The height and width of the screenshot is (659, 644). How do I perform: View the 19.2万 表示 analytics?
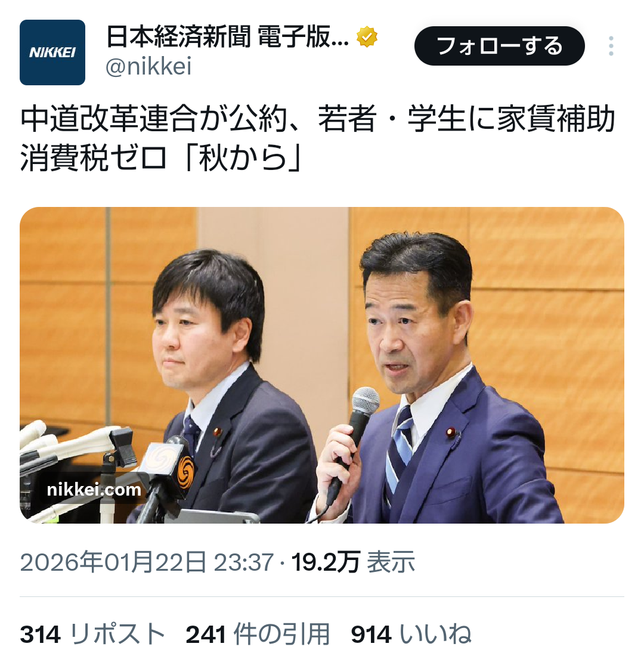353,562
